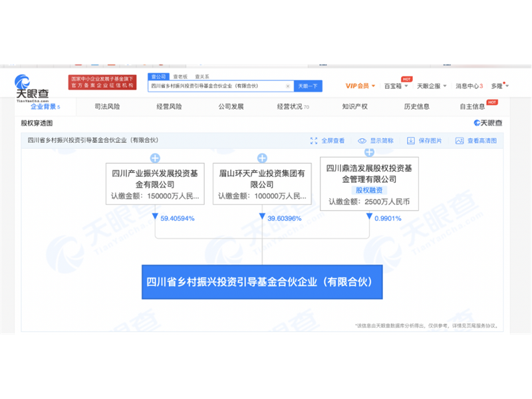The width and height of the screenshot is (532, 399).
Task: Click the 39.60396% share percentage
Action: point(285,219)
